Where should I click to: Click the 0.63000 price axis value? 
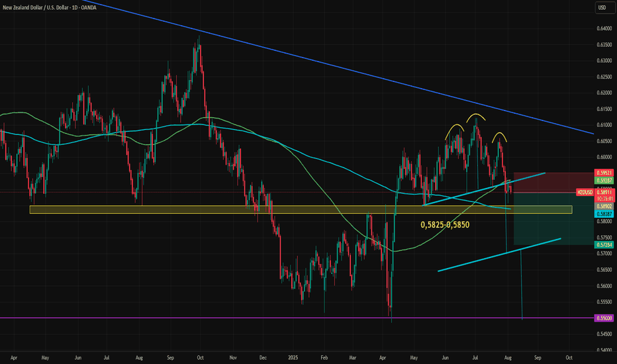604,61
